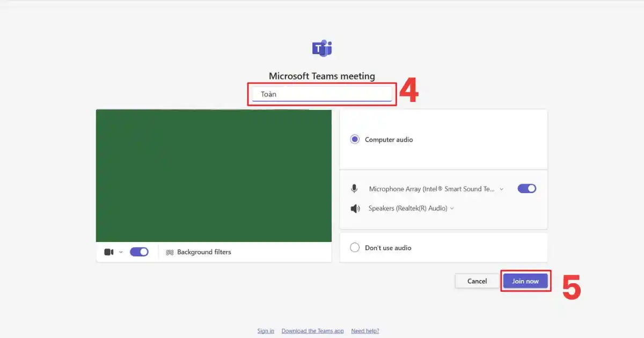Click the Microsoft Teams meeting heading text
Screen dimensions: 644x338
322,76
